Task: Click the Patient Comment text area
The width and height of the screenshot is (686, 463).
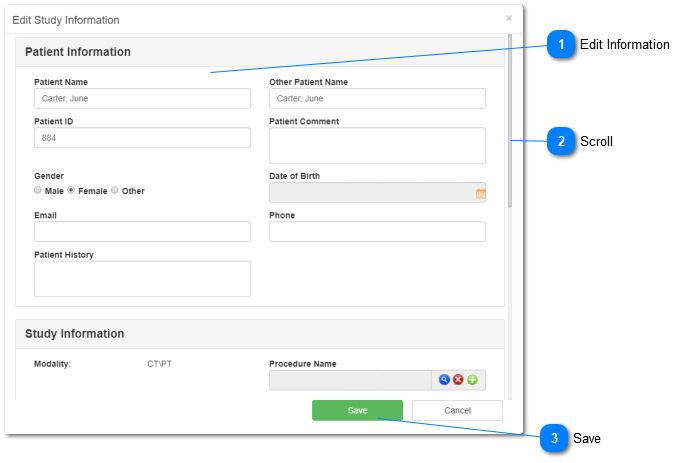Action: click(x=377, y=146)
